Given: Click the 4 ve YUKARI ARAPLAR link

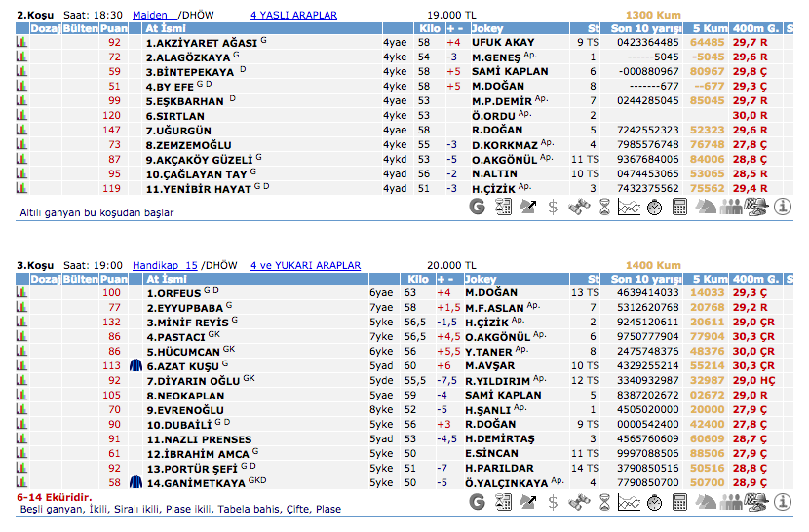Looking at the screenshot, I should 305,265.
